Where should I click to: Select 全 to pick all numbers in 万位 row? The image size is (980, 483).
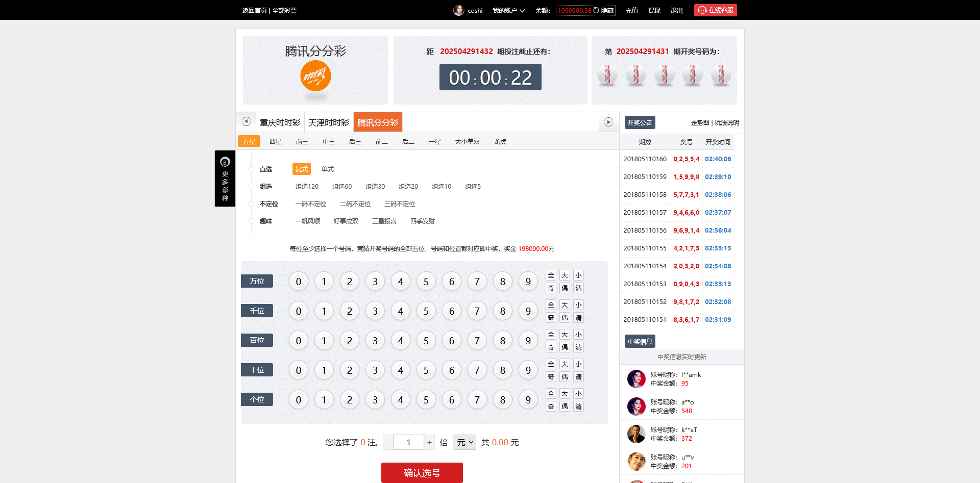pos(551,275)
